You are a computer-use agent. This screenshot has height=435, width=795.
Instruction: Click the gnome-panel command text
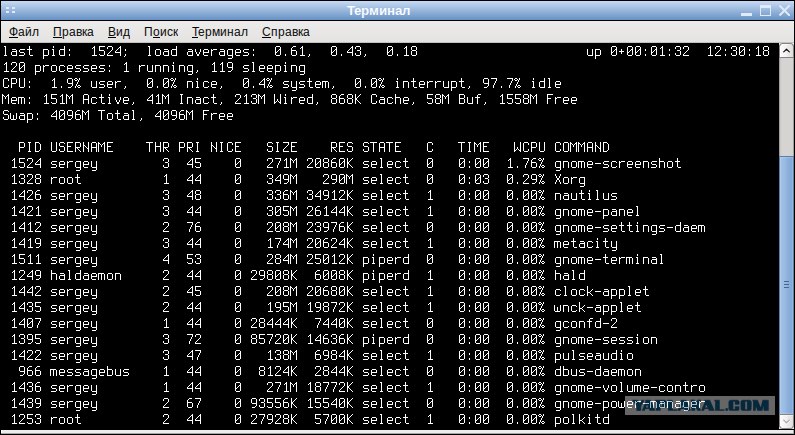[597, 212]
